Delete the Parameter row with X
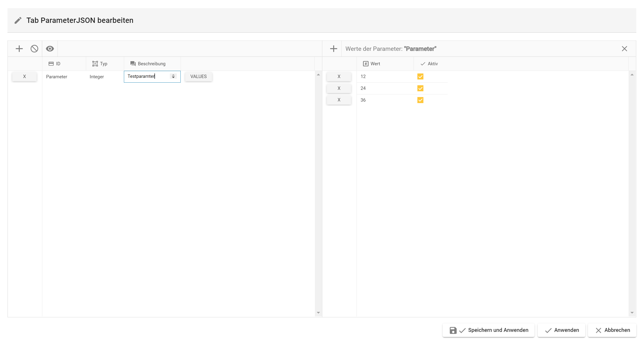The image size is (644, 342). pyautogui.click(x=24, y=76)
